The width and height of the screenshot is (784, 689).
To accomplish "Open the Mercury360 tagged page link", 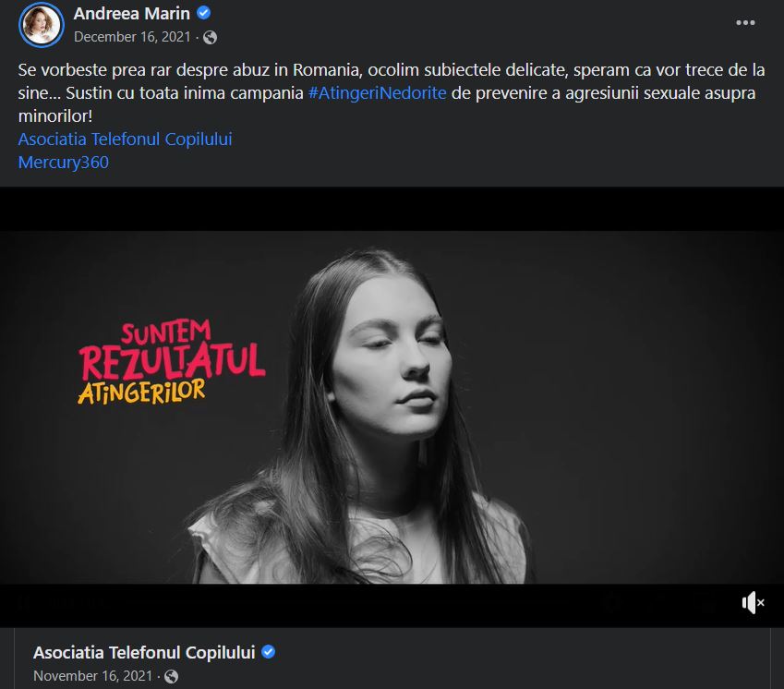I will click(x=64, y=162).
